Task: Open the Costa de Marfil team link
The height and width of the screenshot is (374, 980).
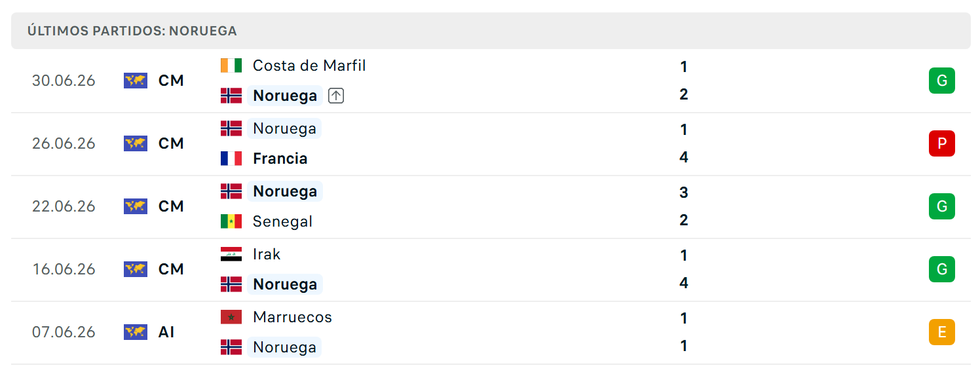Action: [309, 65]
